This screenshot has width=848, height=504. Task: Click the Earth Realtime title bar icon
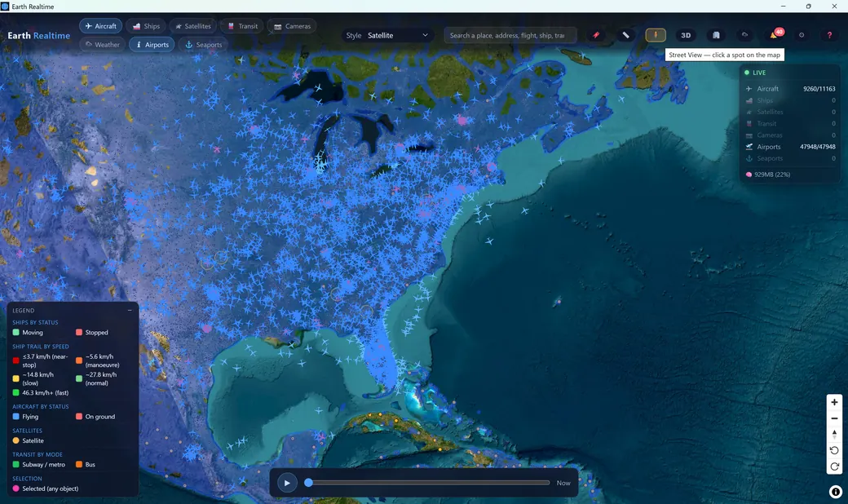click(x=5, y=6)
